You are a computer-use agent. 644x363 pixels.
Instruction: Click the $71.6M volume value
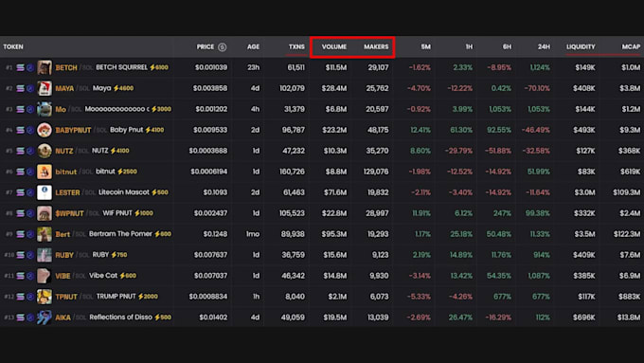tap(334, 192)
